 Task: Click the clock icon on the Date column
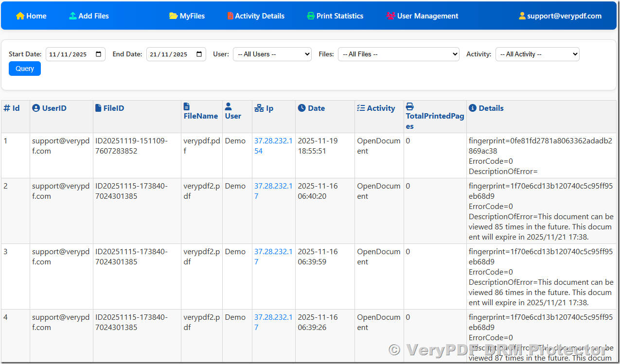click(301, 108)
